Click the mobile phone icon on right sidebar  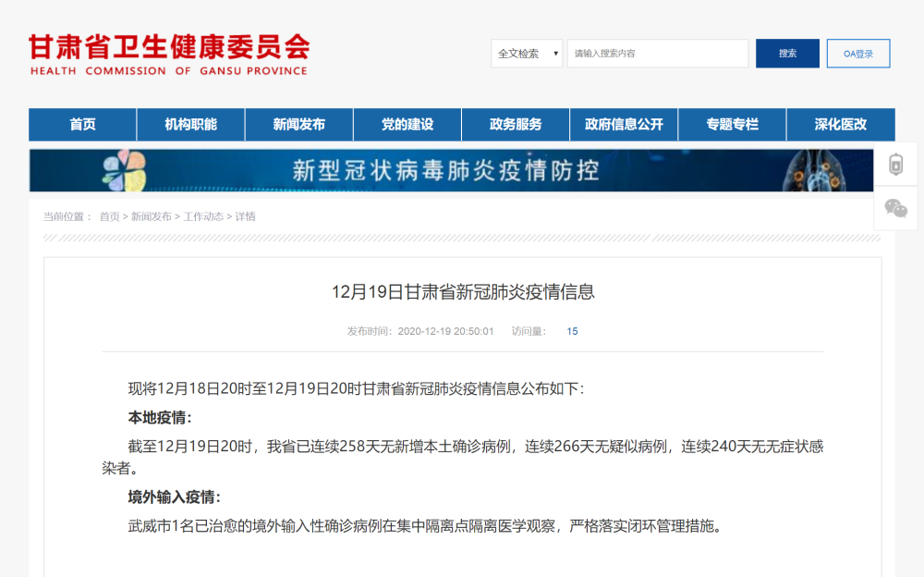[x=894, y=165]
